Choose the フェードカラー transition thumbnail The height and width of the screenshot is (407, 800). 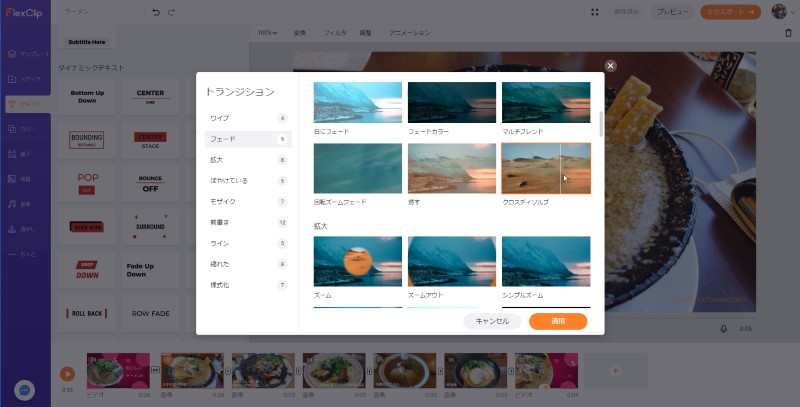pyautogui.click(x=452, y=102)
